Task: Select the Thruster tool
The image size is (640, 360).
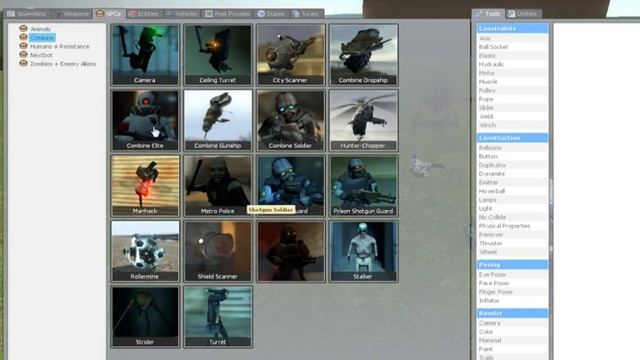Action: [x=512, y=243]
